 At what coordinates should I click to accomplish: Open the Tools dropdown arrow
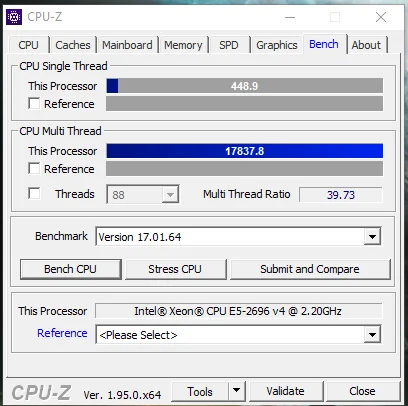coord(237,391)
